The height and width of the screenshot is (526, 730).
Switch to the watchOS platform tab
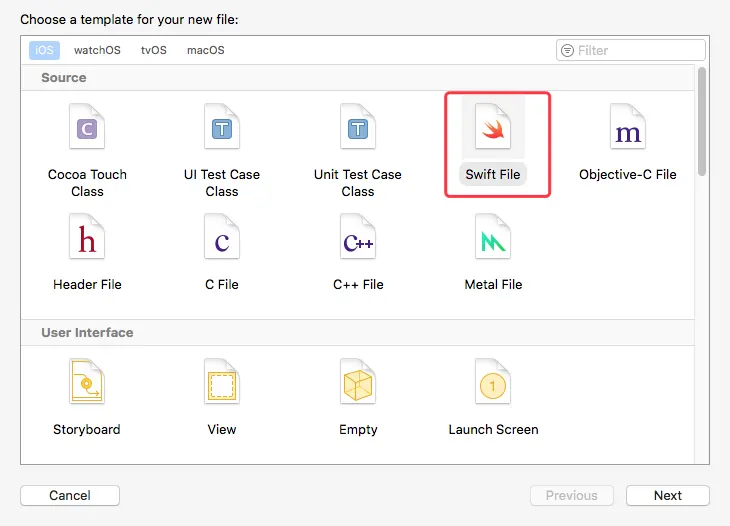(x=96, y=50)
